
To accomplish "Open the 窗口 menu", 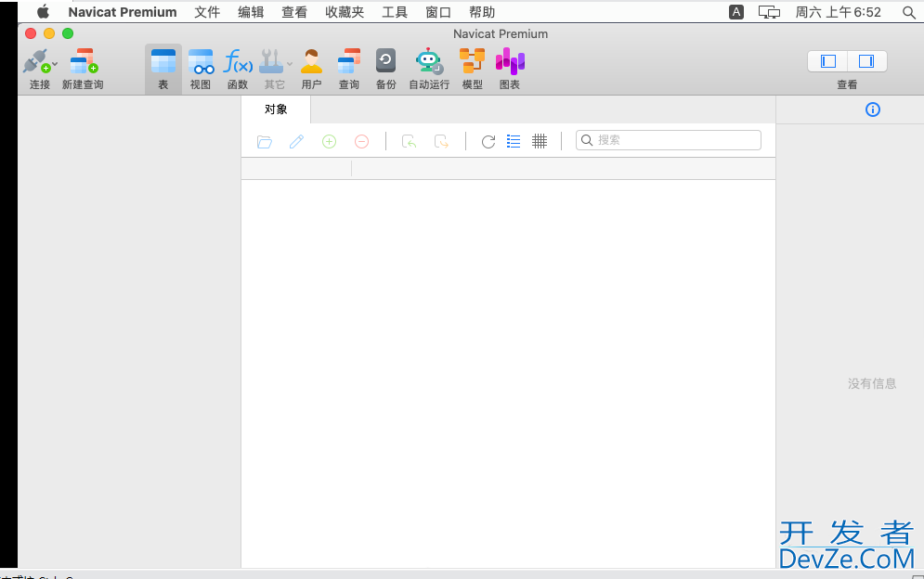I will pyautogui.click(x=438, y=12).
